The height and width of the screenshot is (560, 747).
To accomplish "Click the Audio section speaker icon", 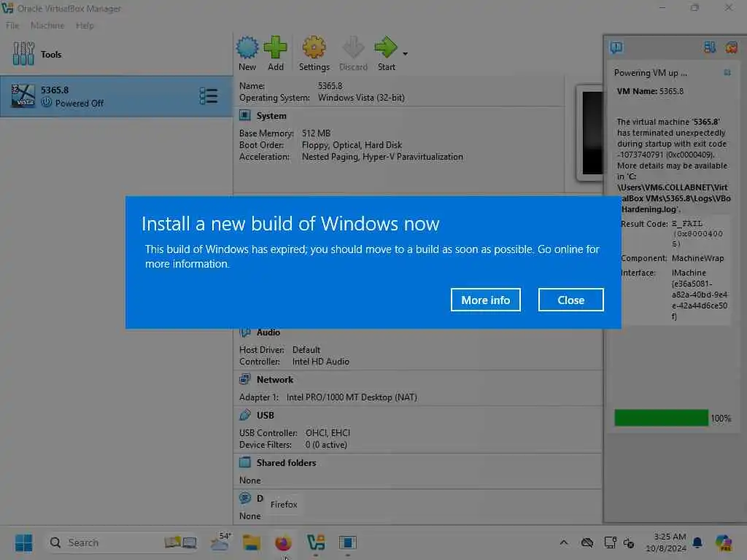I will point(245,332).
